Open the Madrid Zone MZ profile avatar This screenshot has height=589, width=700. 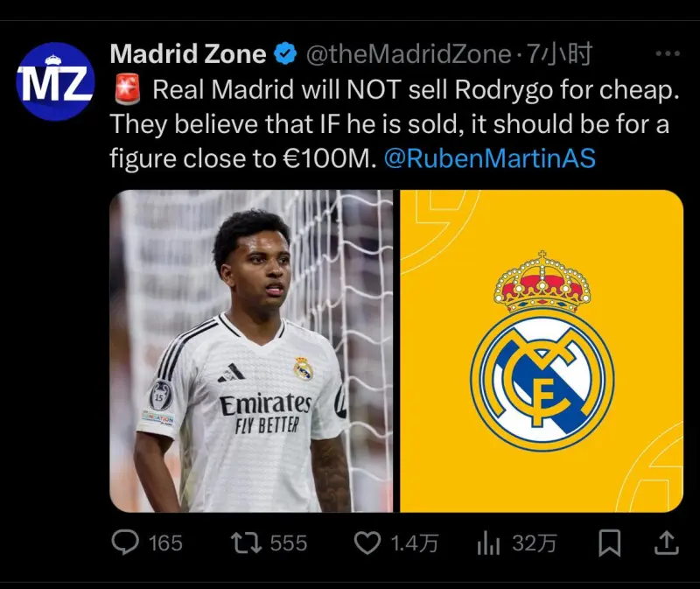(x=55, y=81)
